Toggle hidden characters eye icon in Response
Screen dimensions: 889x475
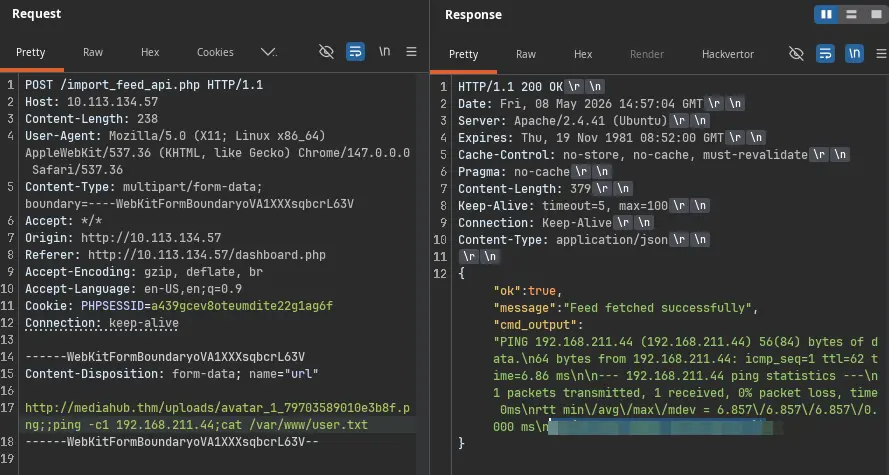797,54
